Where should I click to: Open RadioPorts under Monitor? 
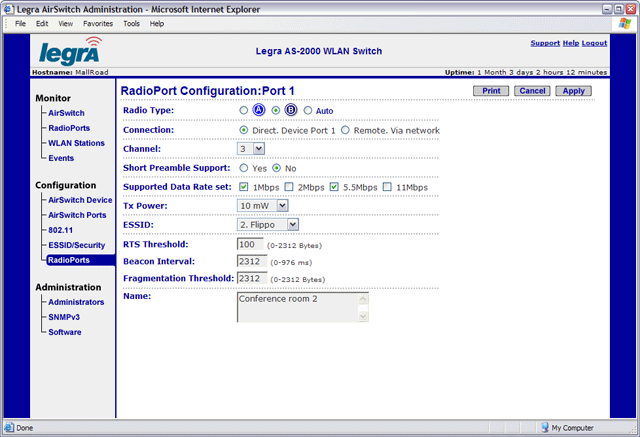pos(69,128)
